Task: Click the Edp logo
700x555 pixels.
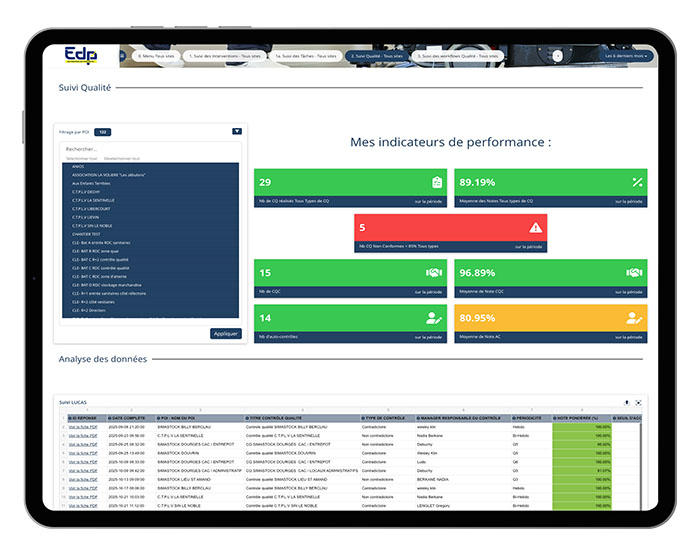Action: [80, 55]
